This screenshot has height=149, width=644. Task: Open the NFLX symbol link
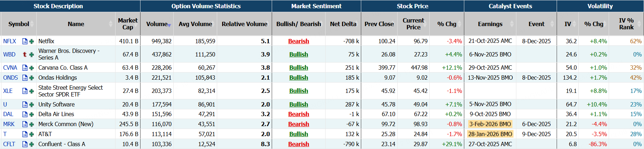pos(10,41)
